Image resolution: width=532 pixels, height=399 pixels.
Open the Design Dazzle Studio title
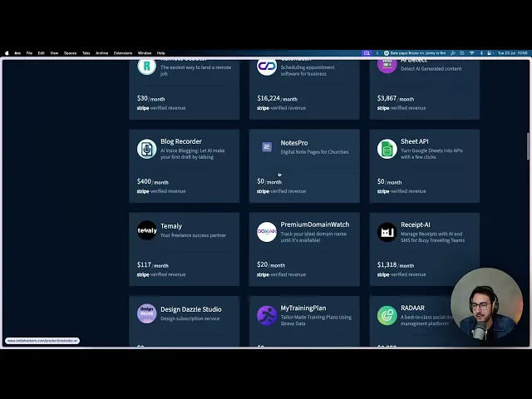click(190, 309)
